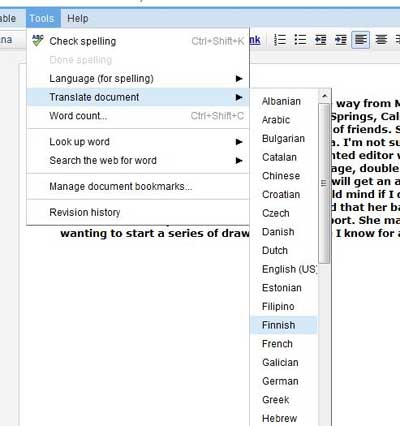
Task: Expand the Look up word submenu
Action: [138, 142]
